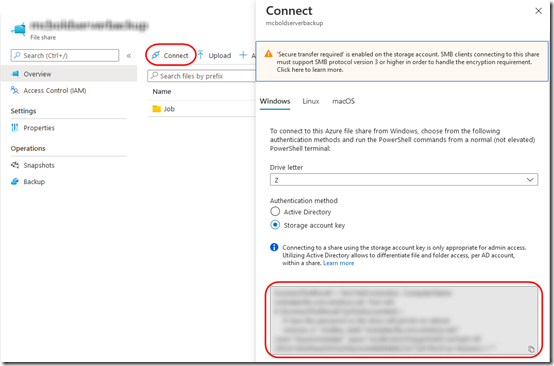The width and height of the screenshot is (554, 366).
Task: Click the plus Add icon in toolbar
Action: (243, 55)
